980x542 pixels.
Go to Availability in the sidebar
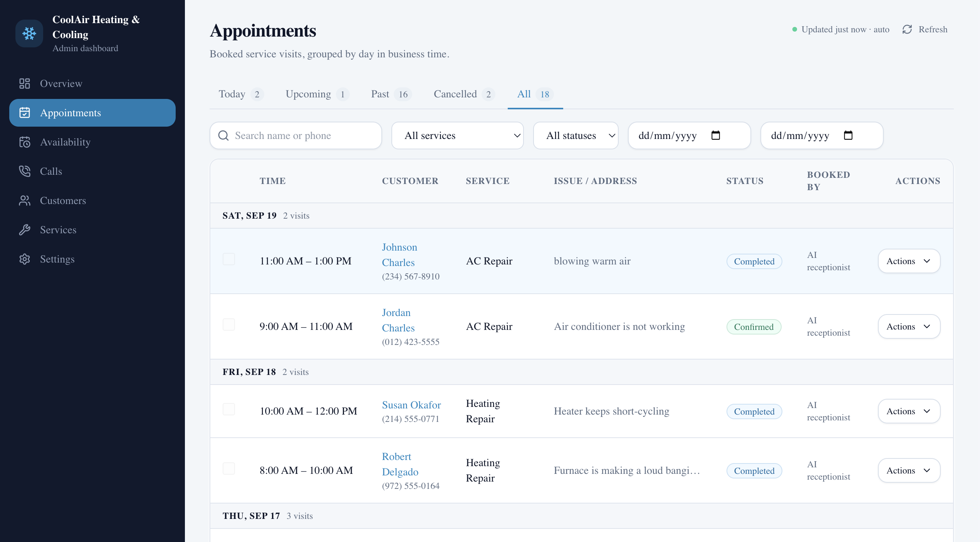click(92, 142)
